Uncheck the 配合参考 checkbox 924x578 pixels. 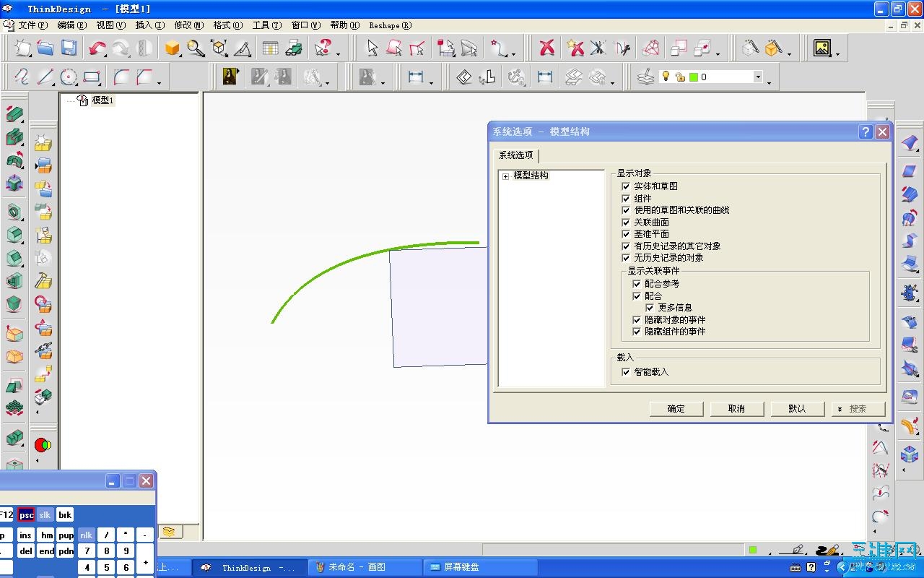coord(637,284)
